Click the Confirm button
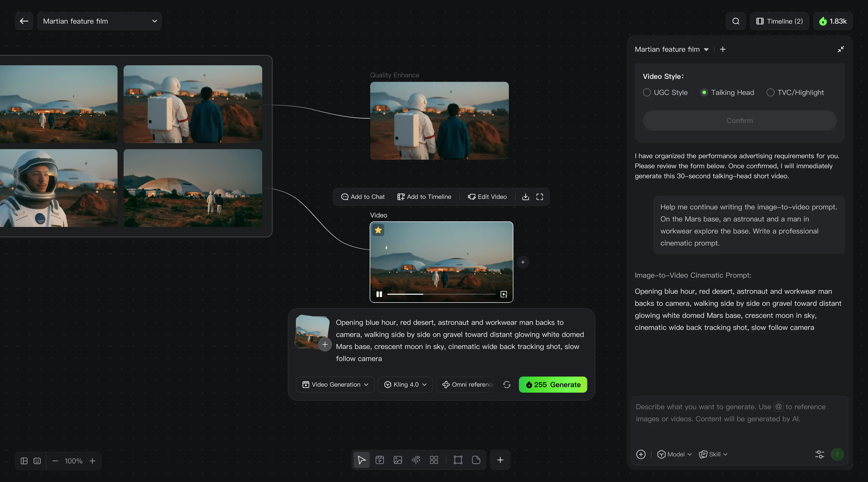The width and height of the screenshot is (868, 482). pos(739,120)
